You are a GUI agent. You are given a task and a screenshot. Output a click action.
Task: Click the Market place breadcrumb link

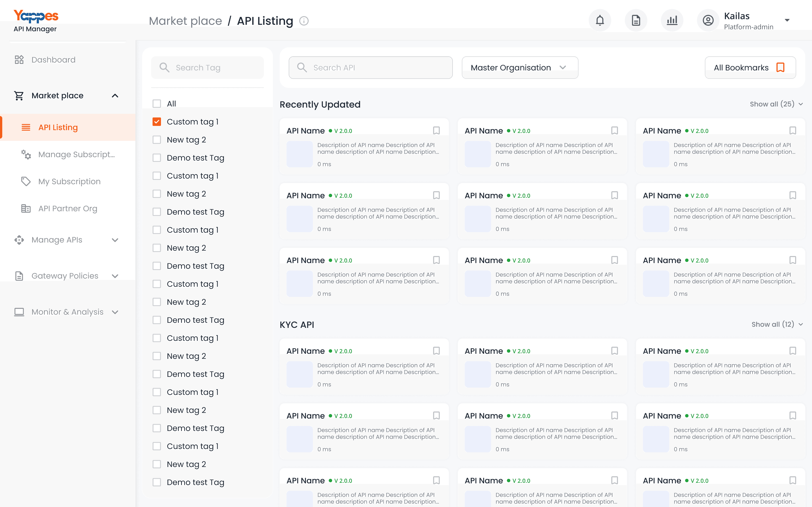(x=185, y=21)
